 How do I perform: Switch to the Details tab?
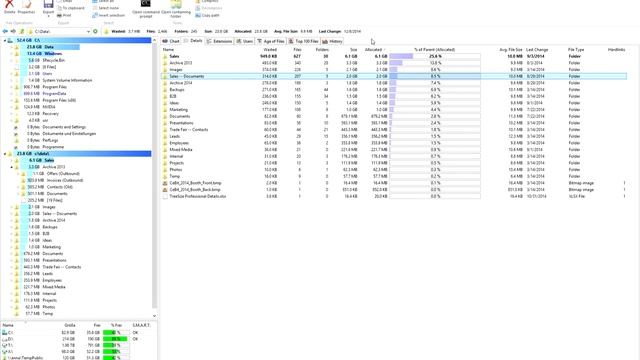tap(193, 41)
